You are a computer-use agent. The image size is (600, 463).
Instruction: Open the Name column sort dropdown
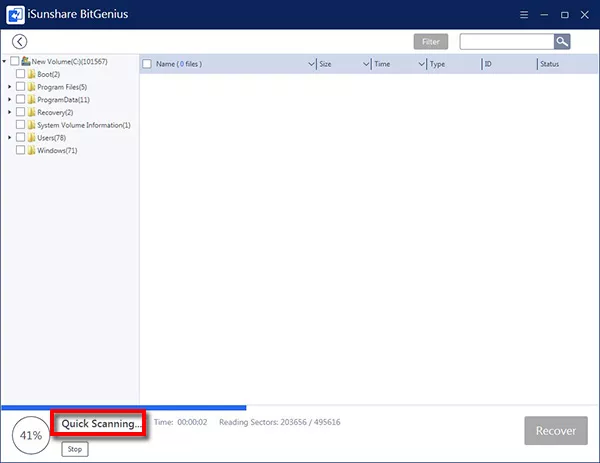311,64
